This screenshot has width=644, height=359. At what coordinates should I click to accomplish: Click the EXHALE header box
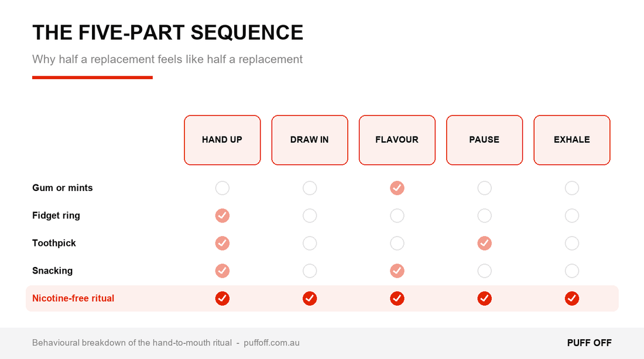pyautogui.click(x=572, y=140)
